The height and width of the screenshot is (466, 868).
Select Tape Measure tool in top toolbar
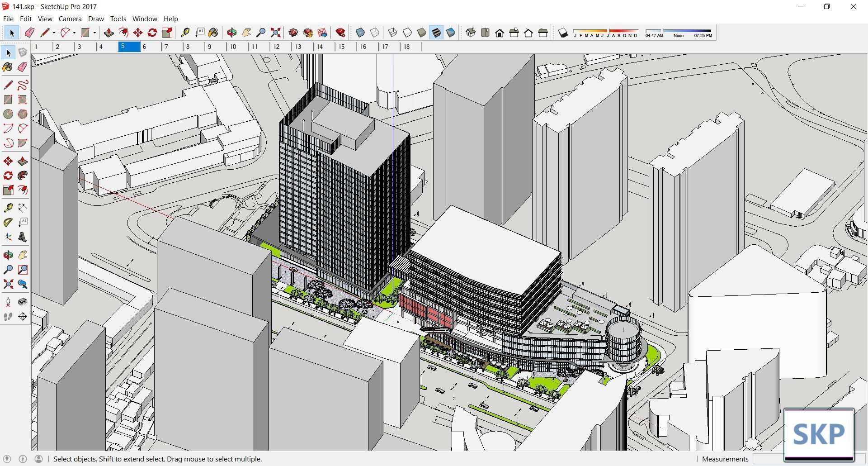tap(185, 33)
